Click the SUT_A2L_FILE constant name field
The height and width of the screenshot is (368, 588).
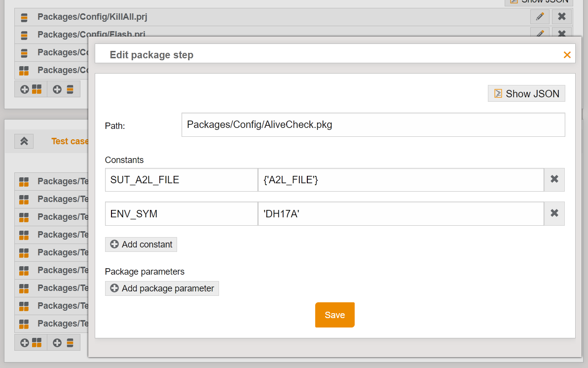tap(181, 180)
